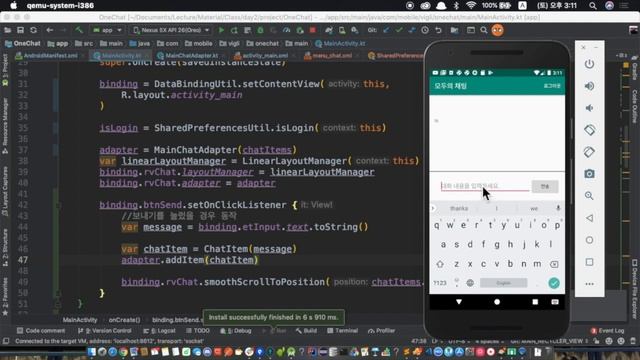Expand keyboard suggestion strip arrow
This screenshot has height=360, width=640.
pyautogui.click(x=433, y=208)
